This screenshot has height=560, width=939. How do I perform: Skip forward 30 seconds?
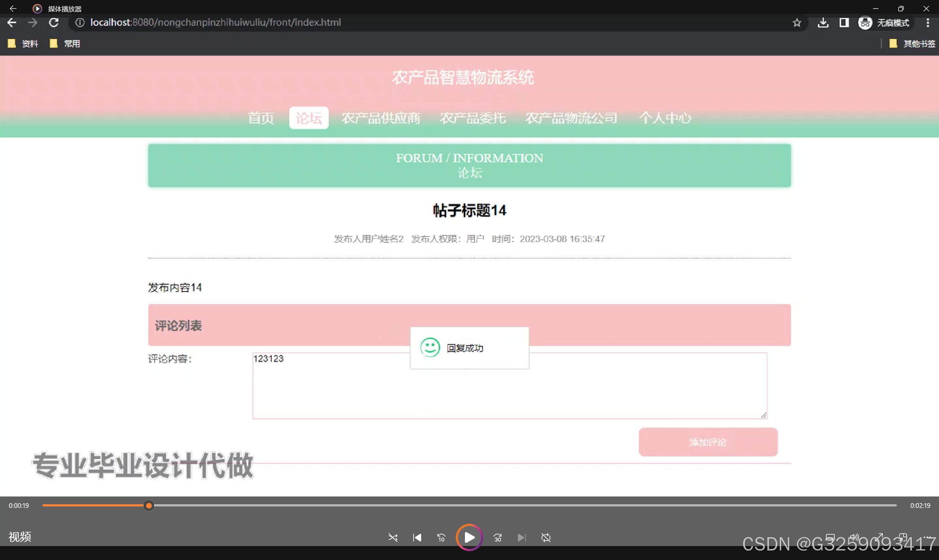coord(498,537)
